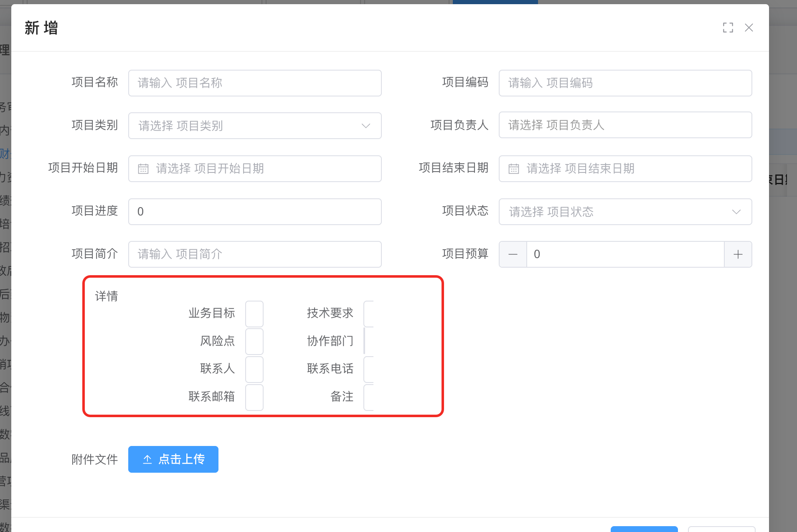This screenshot has height=532, width=797.
Task: Click calendar icon in 项目结束日期 field
Action: pos(513,169)
